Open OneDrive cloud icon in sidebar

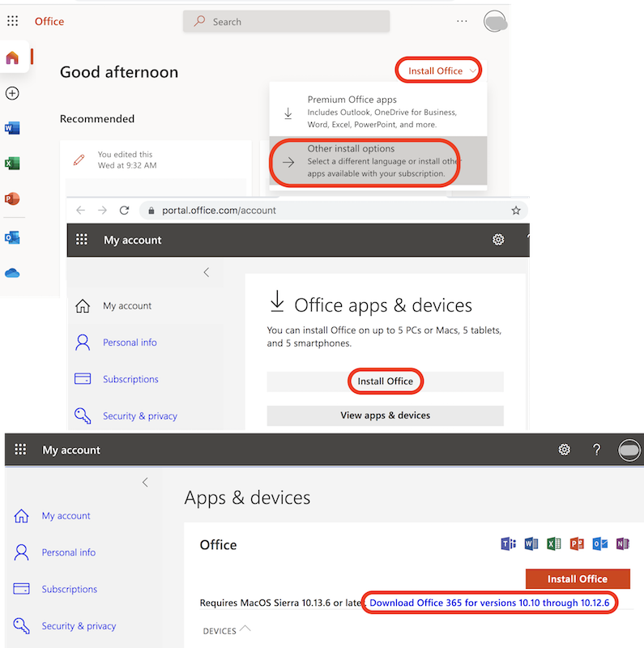tap(12, 273)
